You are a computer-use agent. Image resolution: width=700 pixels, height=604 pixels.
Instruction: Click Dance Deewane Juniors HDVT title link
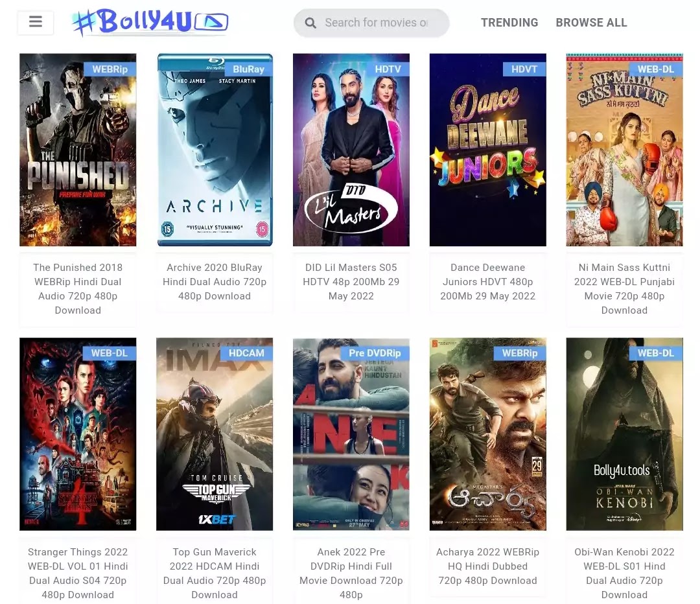487,282
